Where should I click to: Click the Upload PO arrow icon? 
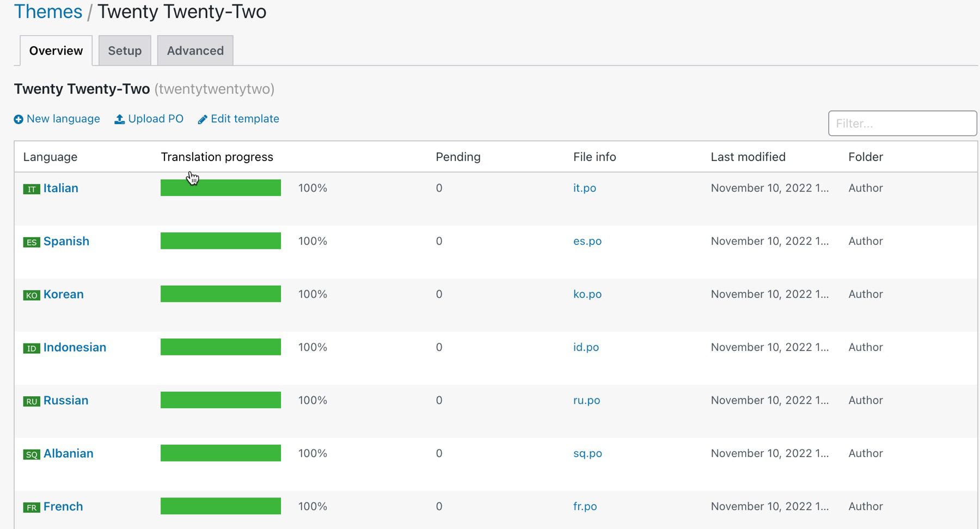click(120, 119)
